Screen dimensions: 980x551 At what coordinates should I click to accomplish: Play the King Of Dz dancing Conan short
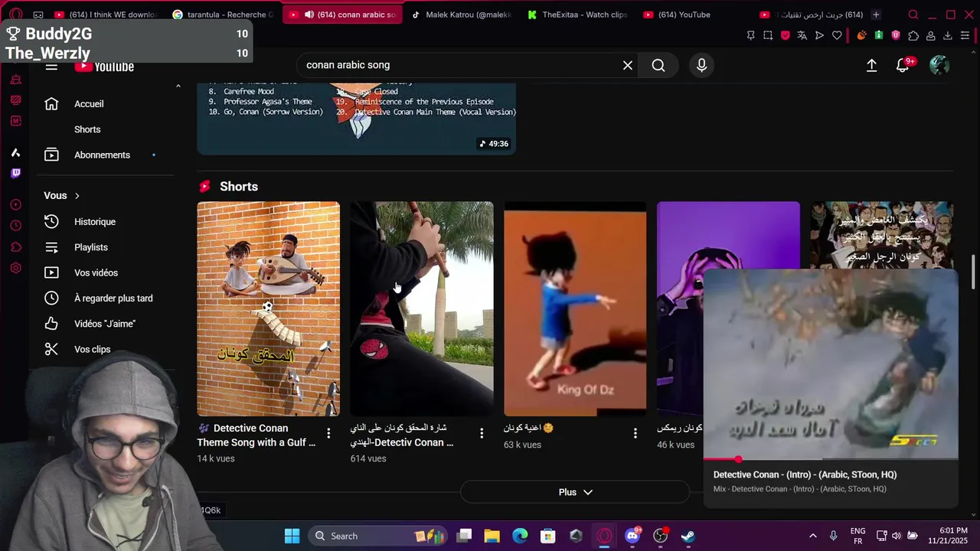[x=575, y=308]
